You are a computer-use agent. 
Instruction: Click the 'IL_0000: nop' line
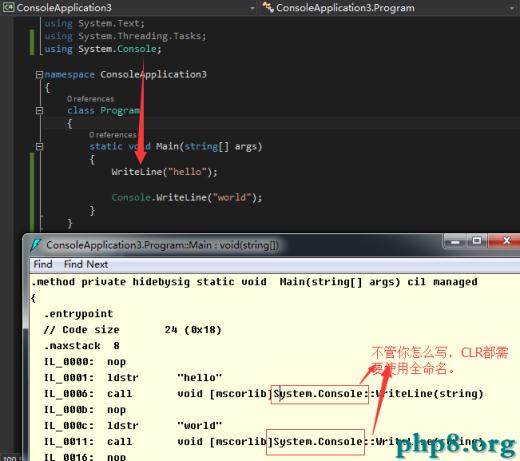(x=85, y=362)
